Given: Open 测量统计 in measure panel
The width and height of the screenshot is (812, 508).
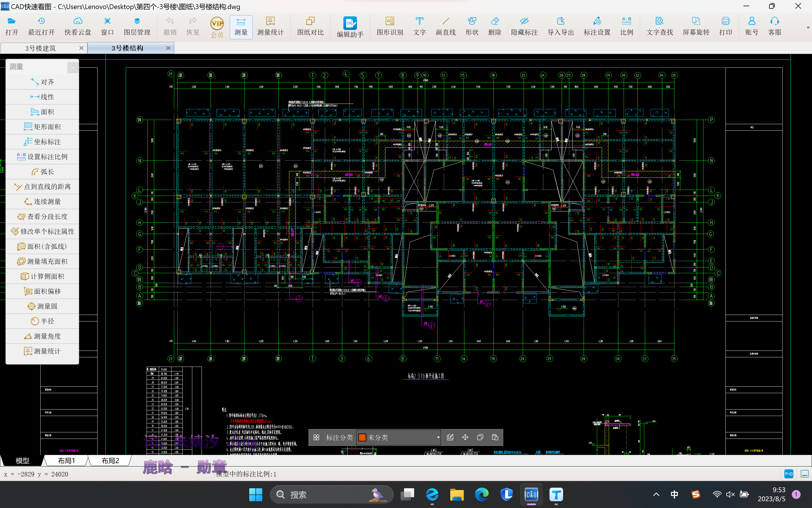Looking at the screenshot, I should pyautogui.click(x=42, y=351).
